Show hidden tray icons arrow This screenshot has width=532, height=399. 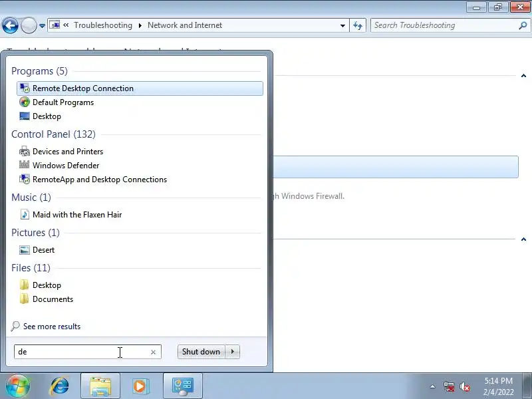pyautogui.click(x=433, y=386)
